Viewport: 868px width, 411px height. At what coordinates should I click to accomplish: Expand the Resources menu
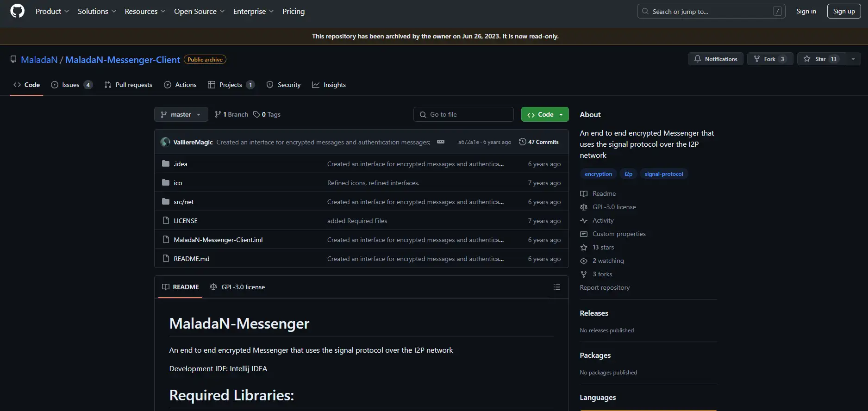coord(145,11)
